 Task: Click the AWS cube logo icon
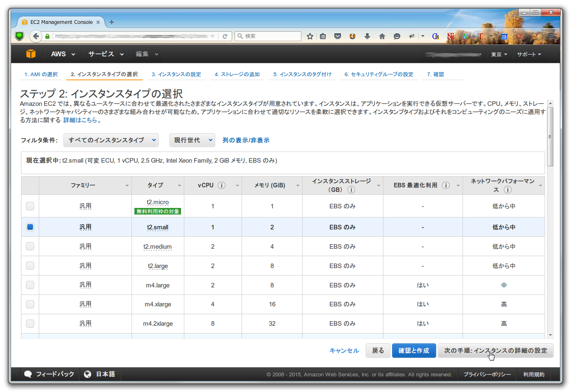31,54
